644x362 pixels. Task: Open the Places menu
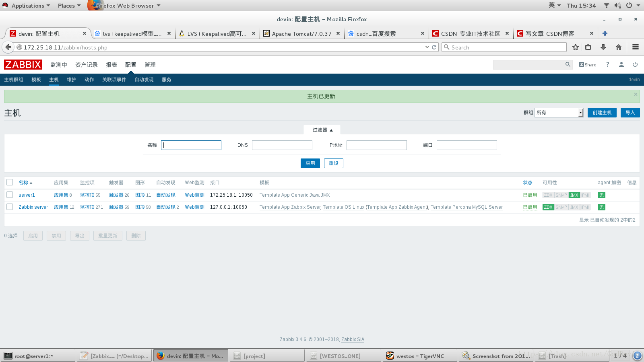(x=69, y=6)
